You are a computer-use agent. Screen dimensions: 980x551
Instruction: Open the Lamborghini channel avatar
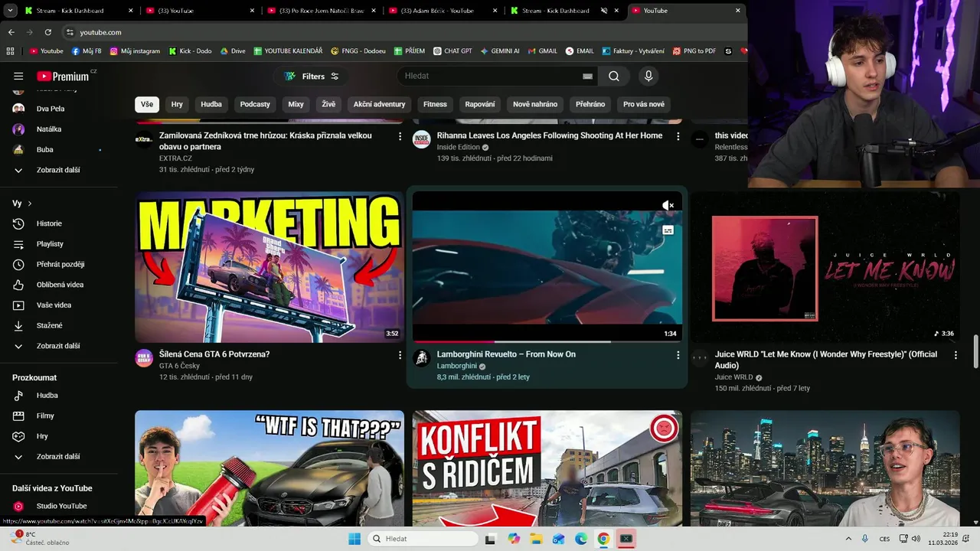421,358
